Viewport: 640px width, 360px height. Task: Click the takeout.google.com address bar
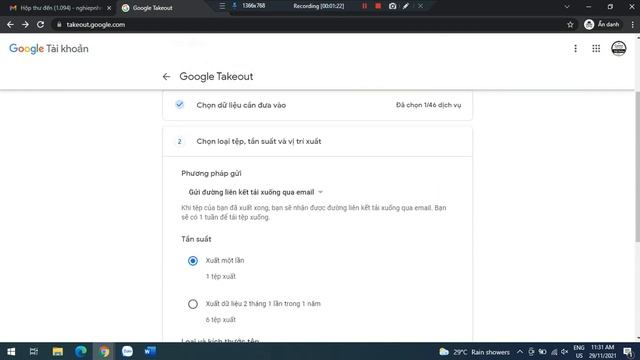[310, 24]
